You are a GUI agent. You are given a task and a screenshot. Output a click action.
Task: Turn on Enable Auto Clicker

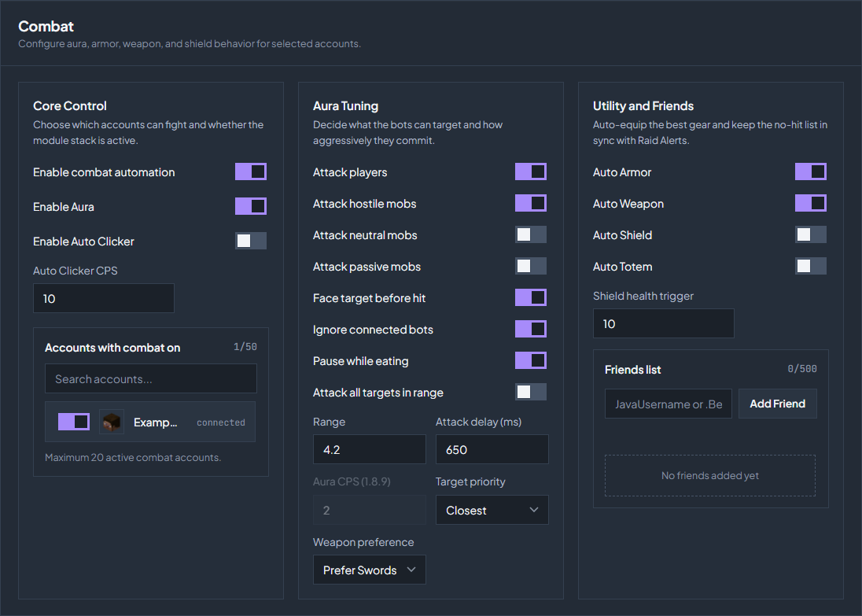pos(251,241)
